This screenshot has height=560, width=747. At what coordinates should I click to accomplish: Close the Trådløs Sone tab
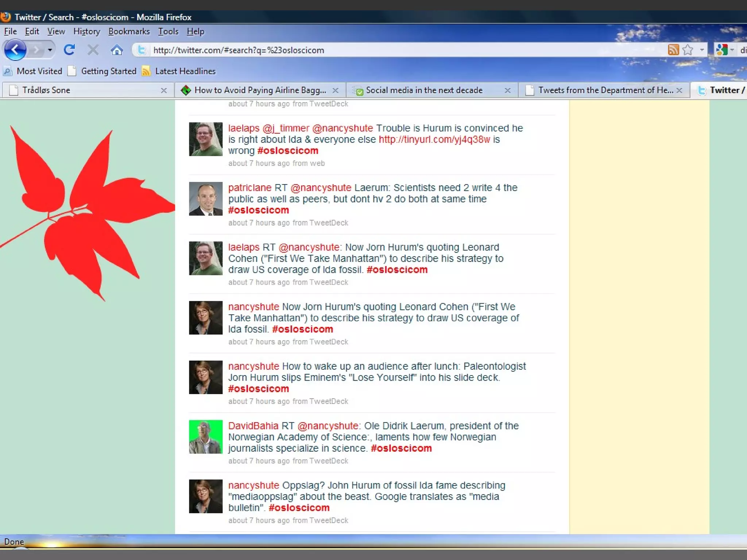[x=164, y=90]
